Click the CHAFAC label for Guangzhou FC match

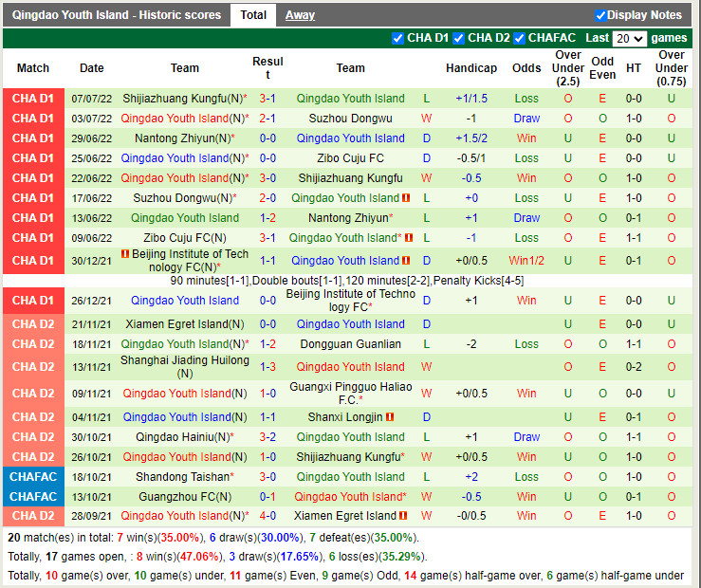(33, 497)
